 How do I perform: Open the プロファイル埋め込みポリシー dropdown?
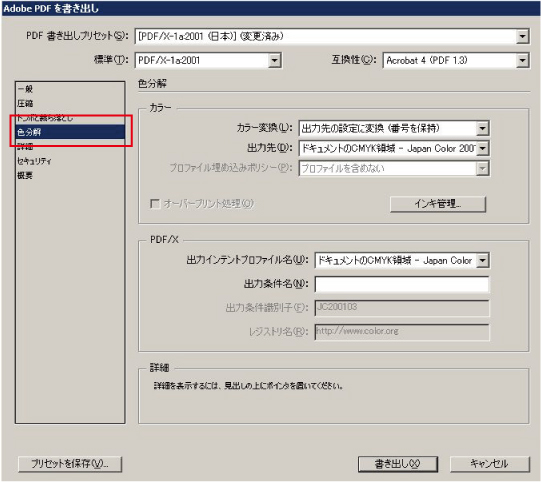[x=394, y=169]
